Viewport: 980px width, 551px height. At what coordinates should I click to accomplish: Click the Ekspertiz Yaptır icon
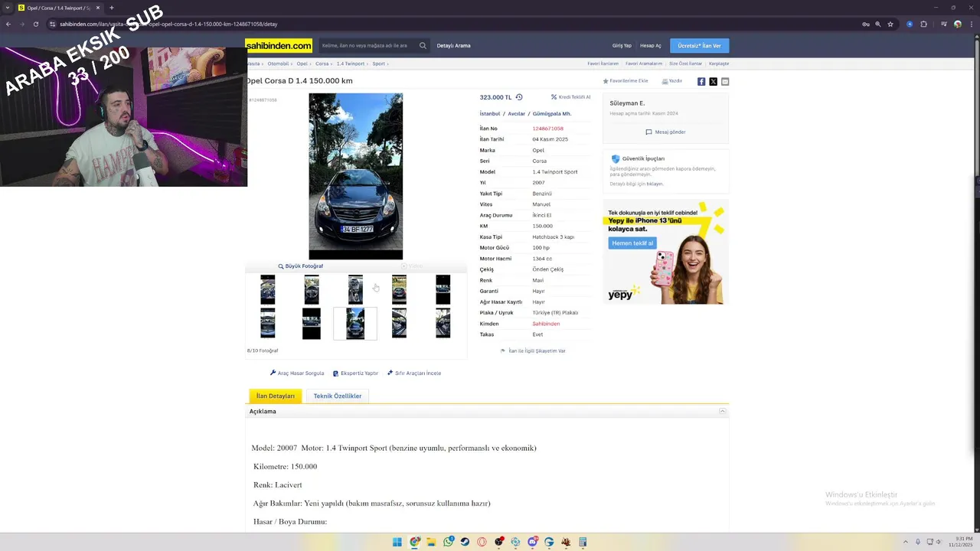click(335, 373)
